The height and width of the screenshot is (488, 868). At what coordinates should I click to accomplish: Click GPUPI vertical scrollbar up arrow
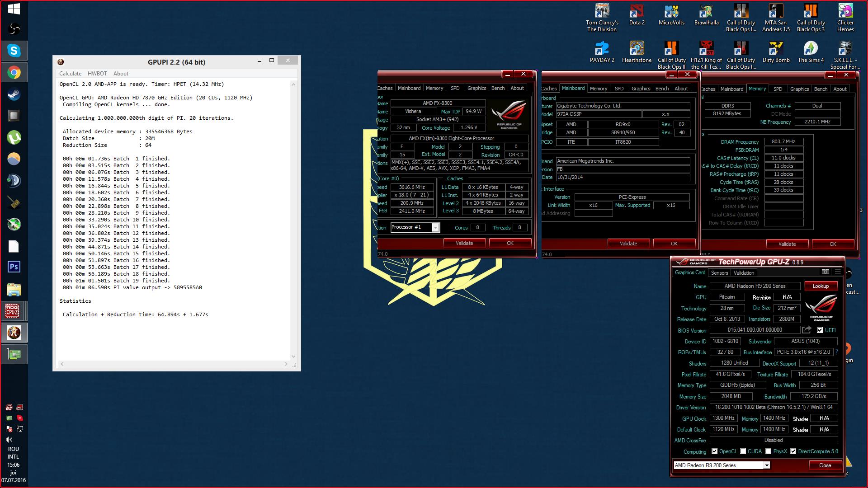(293, 84)
